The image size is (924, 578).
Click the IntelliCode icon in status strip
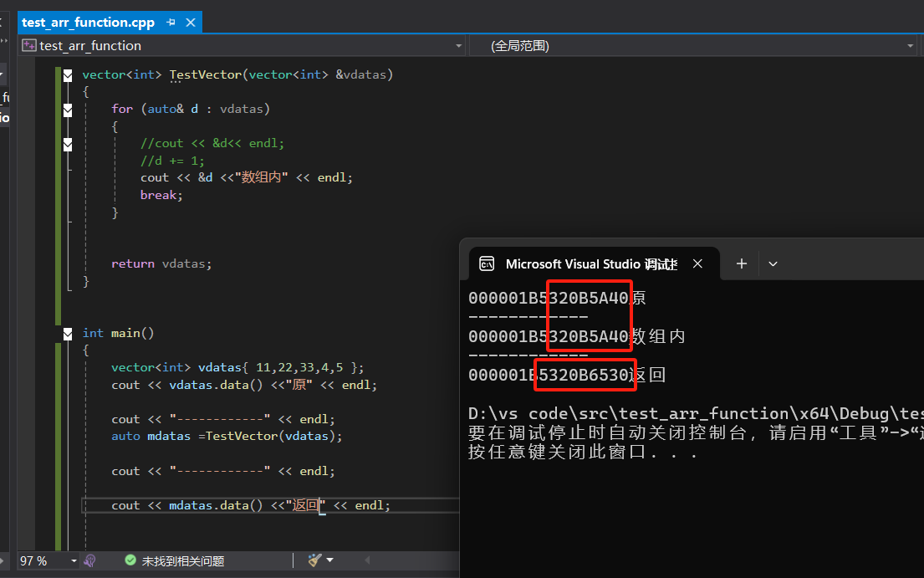(89, 561)
